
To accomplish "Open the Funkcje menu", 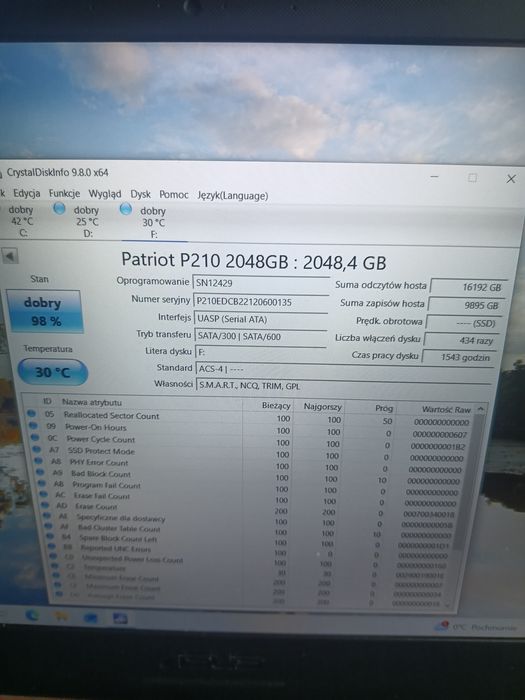I will (x=64, y=194).
